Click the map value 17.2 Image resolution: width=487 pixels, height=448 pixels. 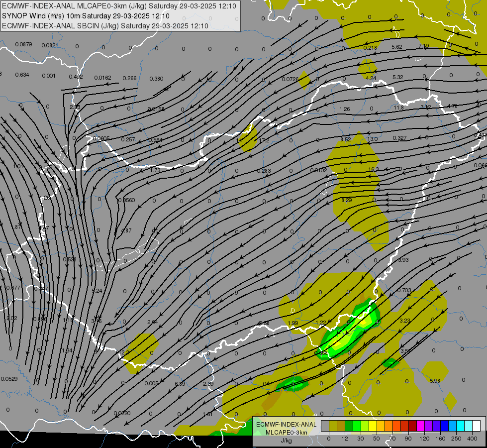click(264, 140)
